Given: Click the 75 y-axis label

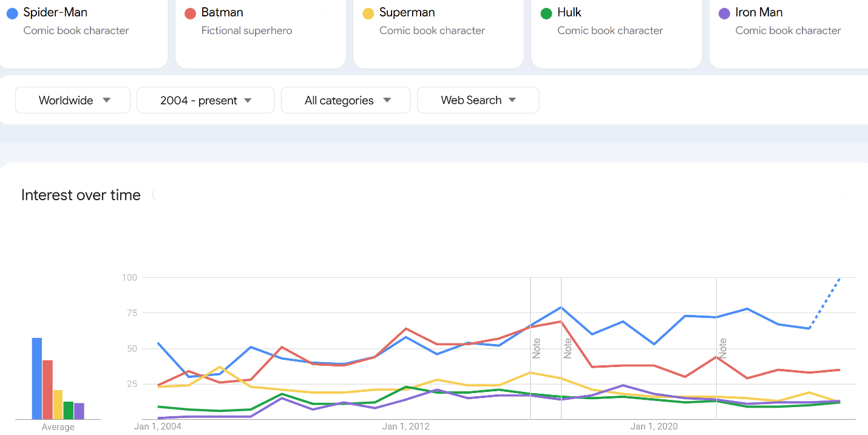Looking at the screenshot, I should pyautogui.click(x=133, y=313).
